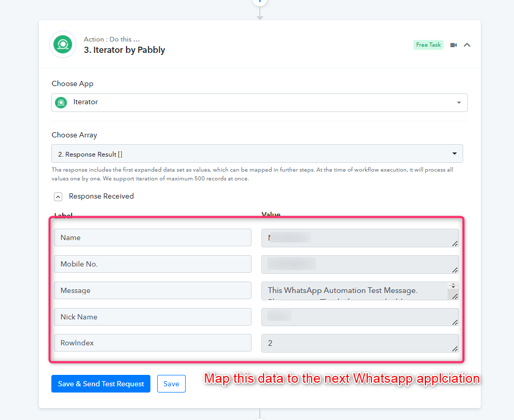Click the step title 3. Iterator by Pabbly
This screenshot has width=514, height=420.
tap(124, 50)
